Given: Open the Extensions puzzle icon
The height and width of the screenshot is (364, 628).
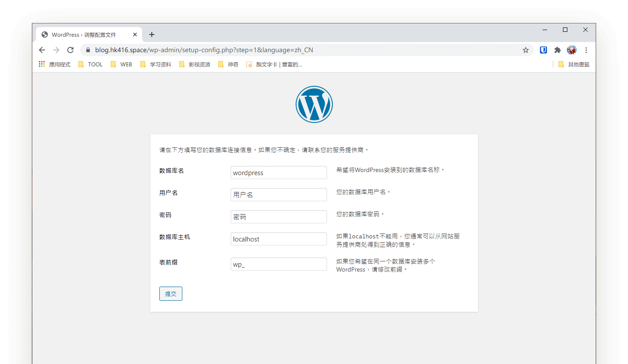Looking at the screenshot, I should point(558,50).
